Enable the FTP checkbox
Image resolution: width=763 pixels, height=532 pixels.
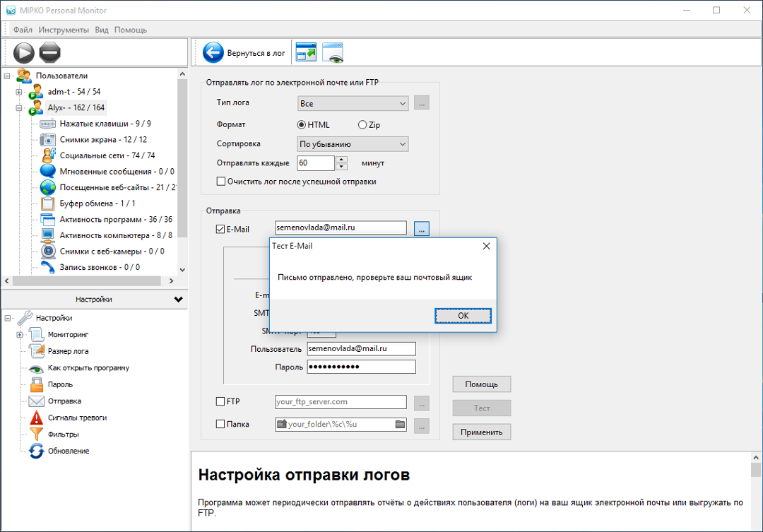click(x=220, y=402)
